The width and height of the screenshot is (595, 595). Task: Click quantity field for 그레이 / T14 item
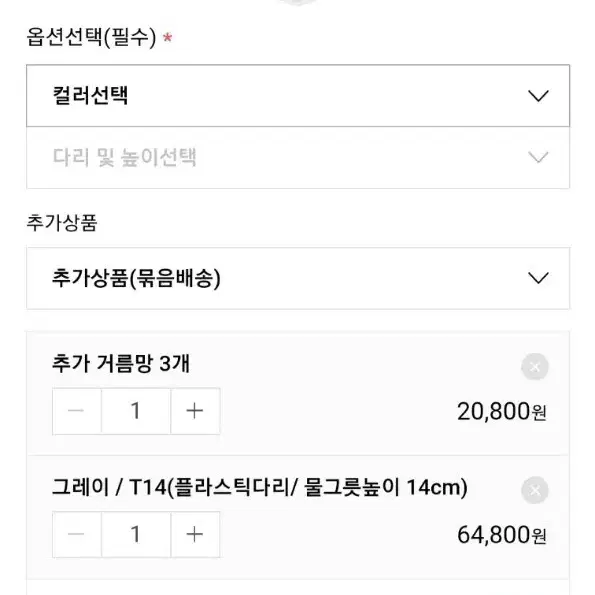[136, 534]
